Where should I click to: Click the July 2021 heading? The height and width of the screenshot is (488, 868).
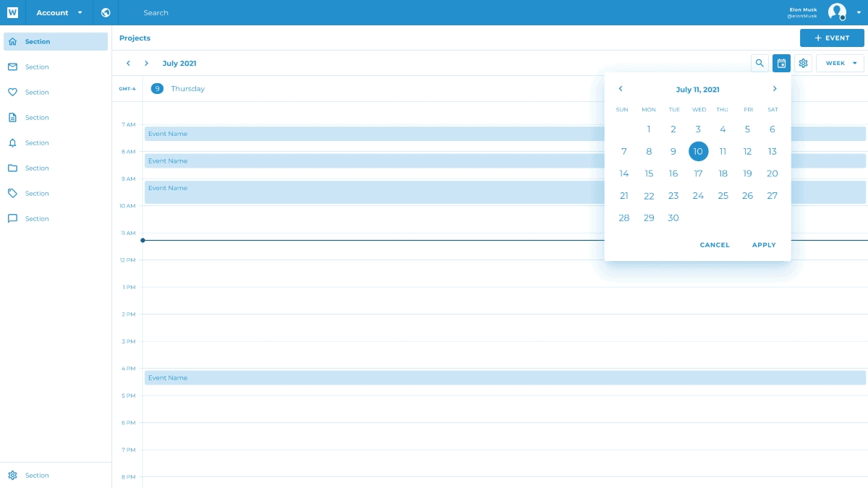click(179, 63)
